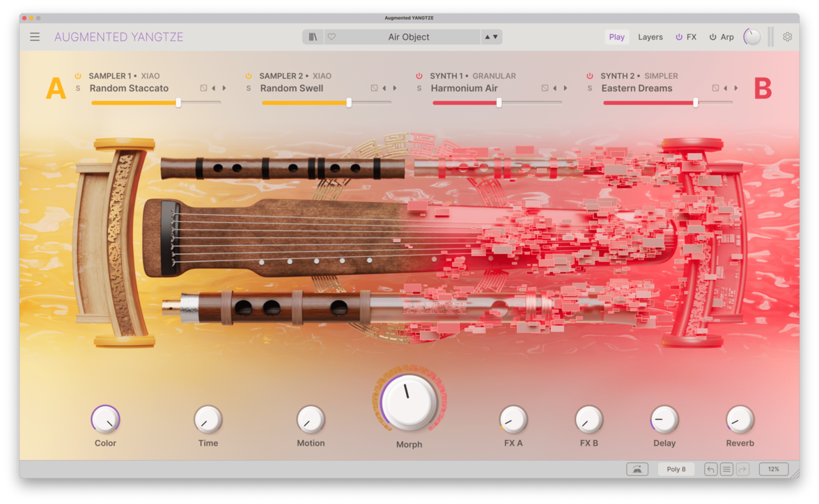
Task: Open the settings gear icon
Action: click(787, 37)
